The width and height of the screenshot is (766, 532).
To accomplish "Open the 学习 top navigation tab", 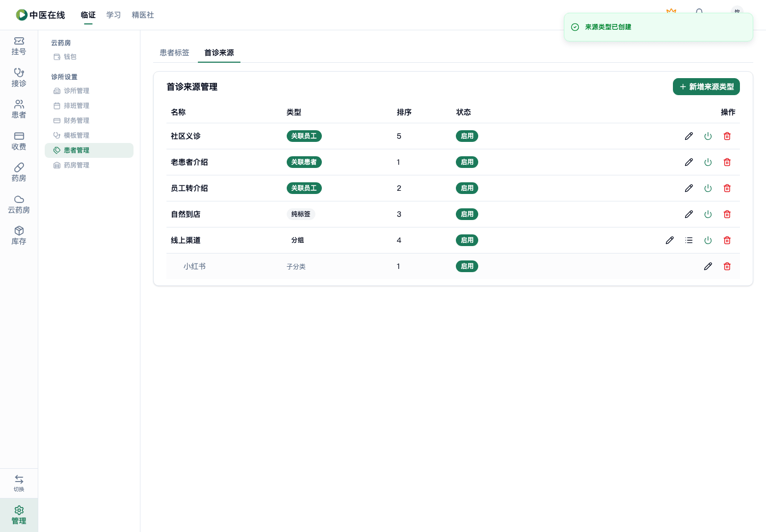I will 114,15.
